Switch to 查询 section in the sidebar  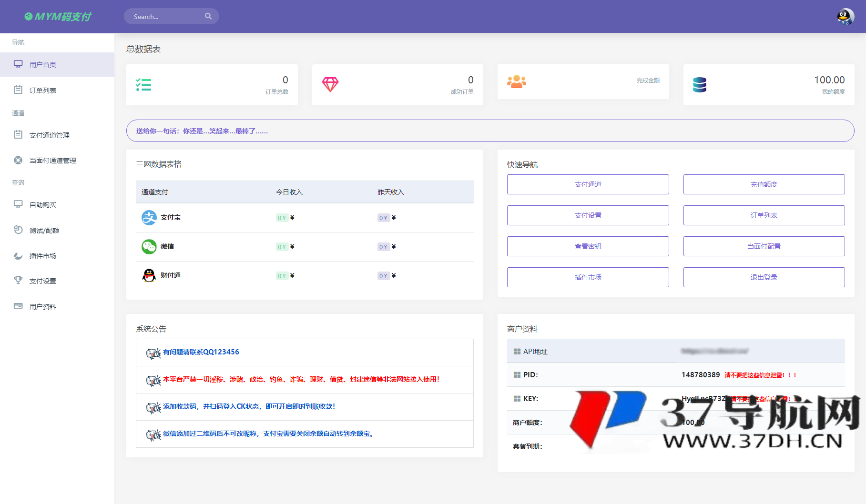click(x=17, y=182)
